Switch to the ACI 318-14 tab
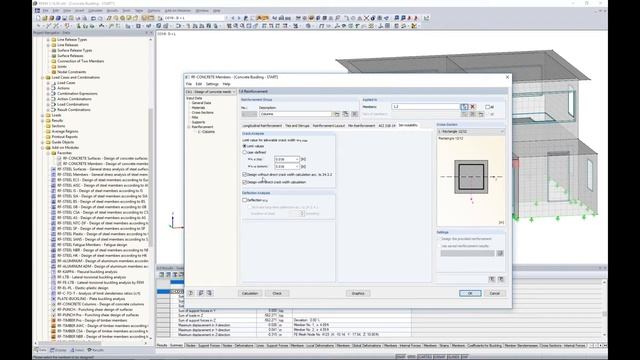Screen dimensions: 640x360 pos(387,126)
